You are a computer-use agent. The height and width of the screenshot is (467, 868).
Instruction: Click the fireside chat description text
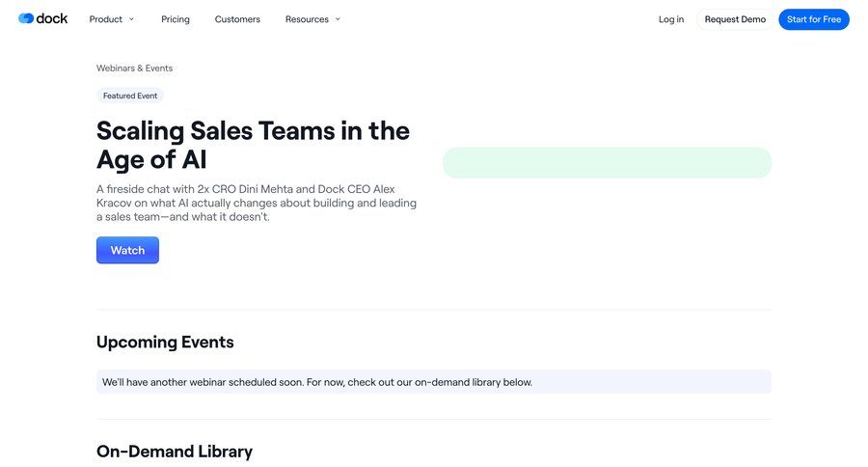[257, 203]
